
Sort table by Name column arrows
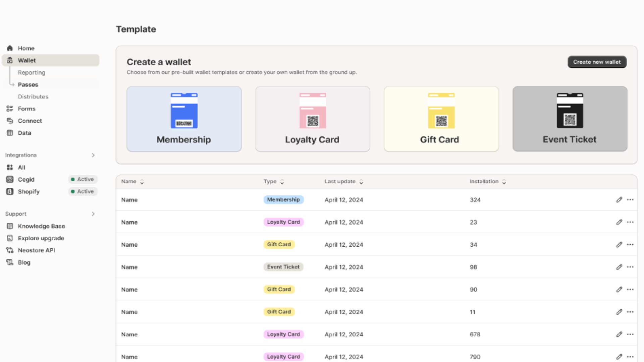[x=142, y=182]
